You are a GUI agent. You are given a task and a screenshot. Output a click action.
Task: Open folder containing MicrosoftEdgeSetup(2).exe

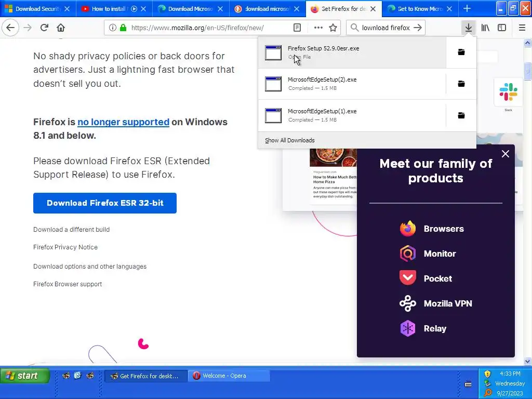(461, 84)
